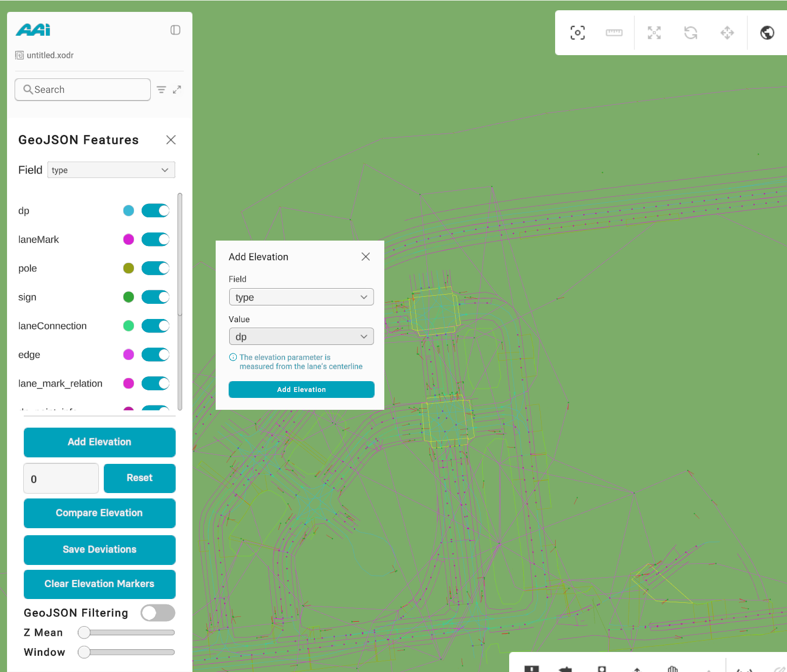Click the Reset button
787x672 pixels.
coord(139,478)
